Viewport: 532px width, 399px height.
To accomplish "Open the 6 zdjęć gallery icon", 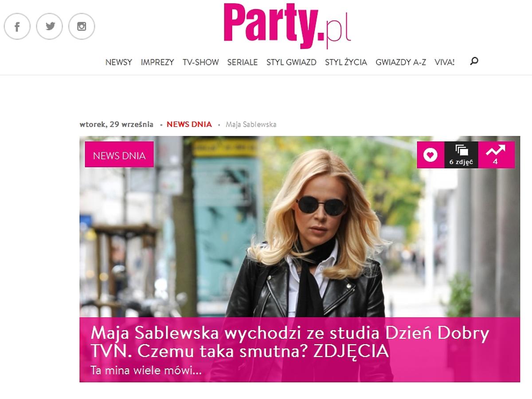I will coord(461,155).
